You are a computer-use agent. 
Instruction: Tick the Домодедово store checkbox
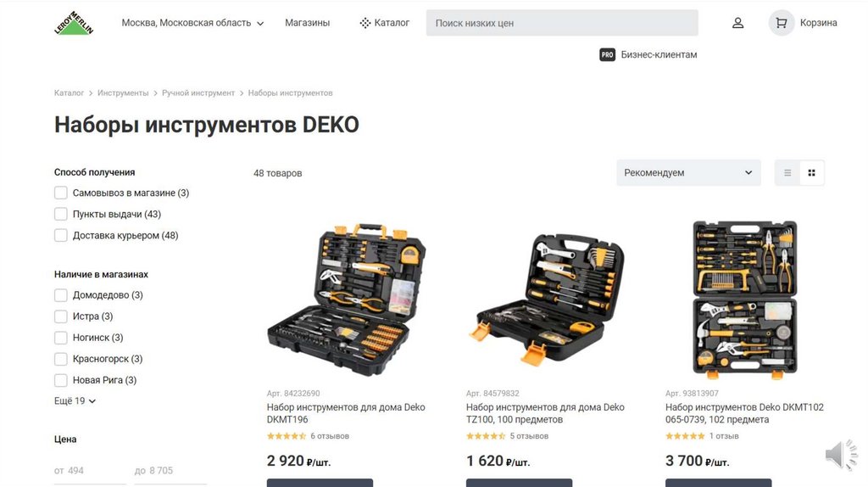click(61, 295)
